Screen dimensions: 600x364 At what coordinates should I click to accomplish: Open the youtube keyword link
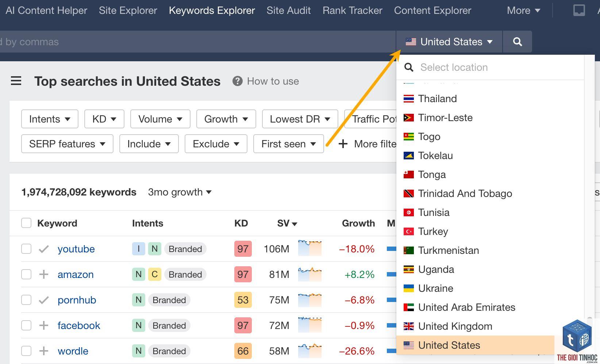click(76, 249)
